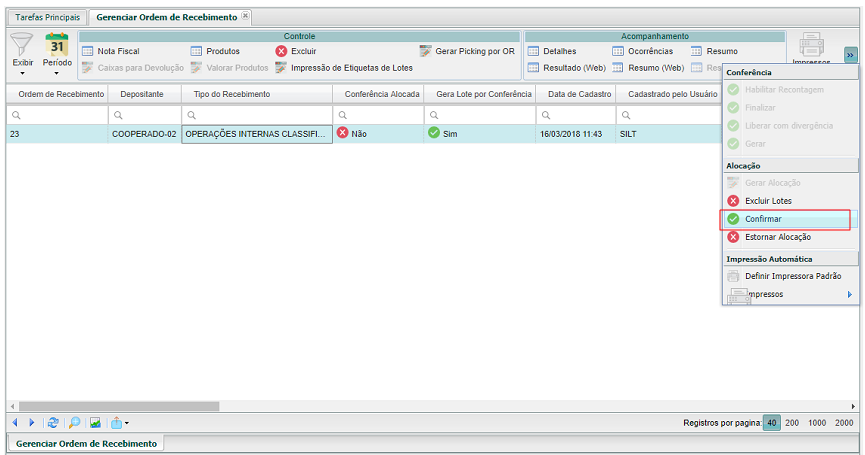
Task: Open the Período calendar icon
Action: click(57, 44)
